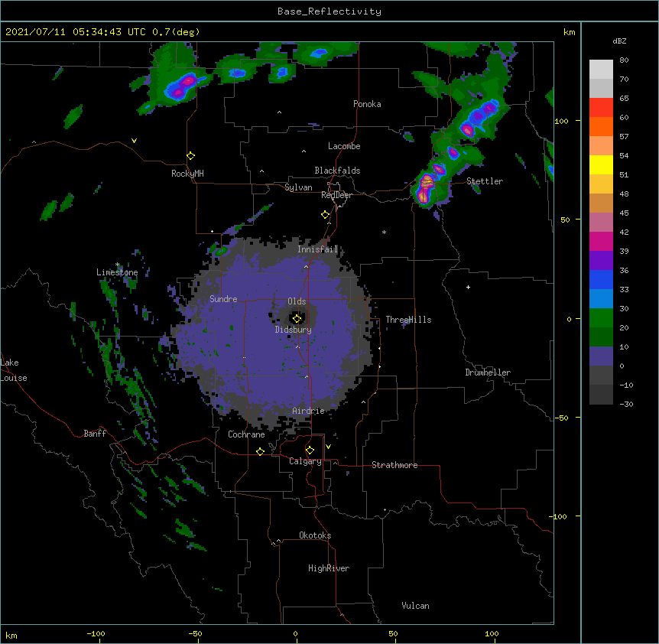The image size is (659, 644).
Task: Select the Airdrie label
Action: click(309, 411)
